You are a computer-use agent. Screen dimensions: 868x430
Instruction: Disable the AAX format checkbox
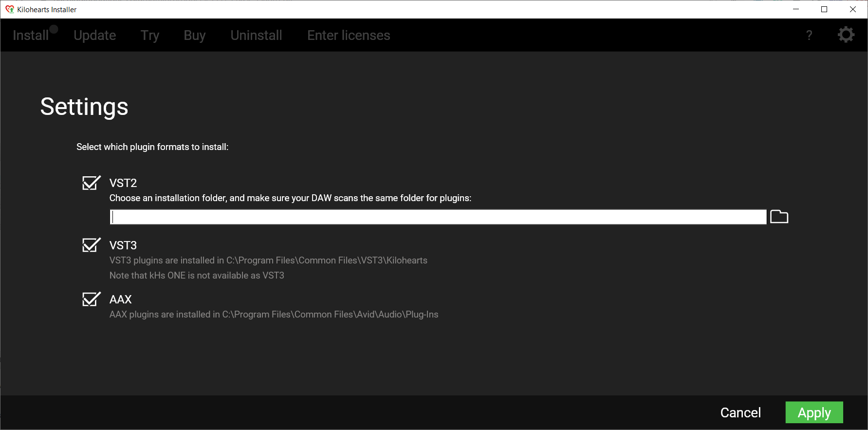pyautogui.click(x=91, y=299)
